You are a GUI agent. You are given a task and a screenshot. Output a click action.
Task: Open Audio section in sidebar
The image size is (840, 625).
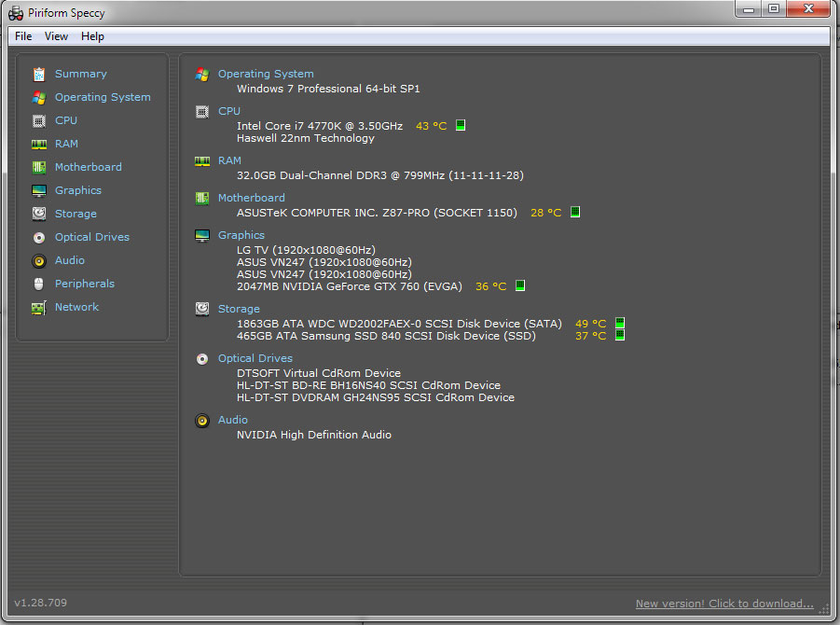tap(70, 260)
